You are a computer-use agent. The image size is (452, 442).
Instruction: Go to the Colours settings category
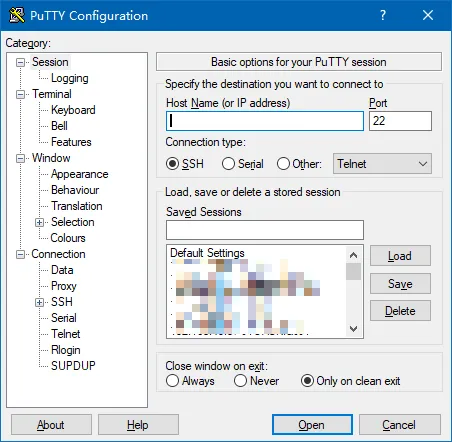68,238
